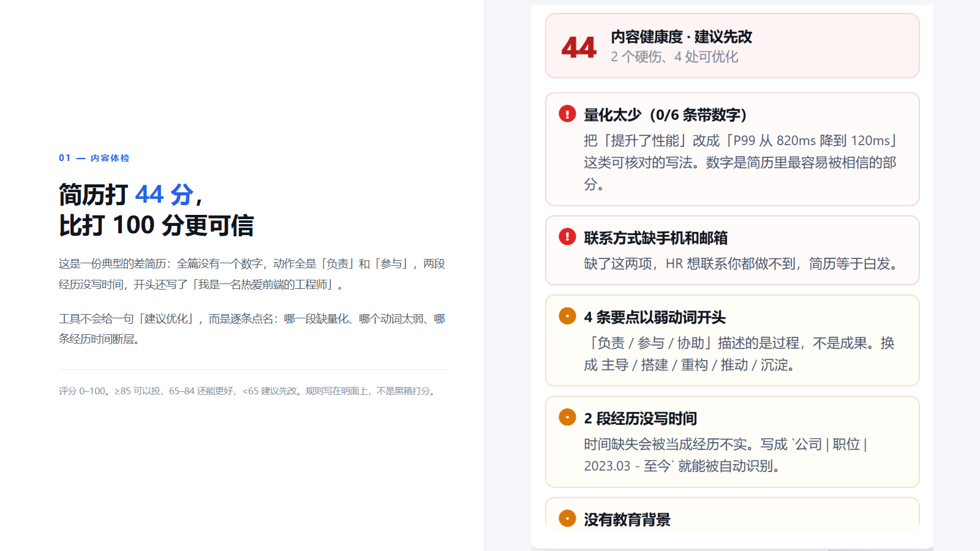Viewport: 980px width, 551px height.
Task: Click the P99 从 820ms 降到 120ms description
Action: pyautogui.click(x=740, y=162)
